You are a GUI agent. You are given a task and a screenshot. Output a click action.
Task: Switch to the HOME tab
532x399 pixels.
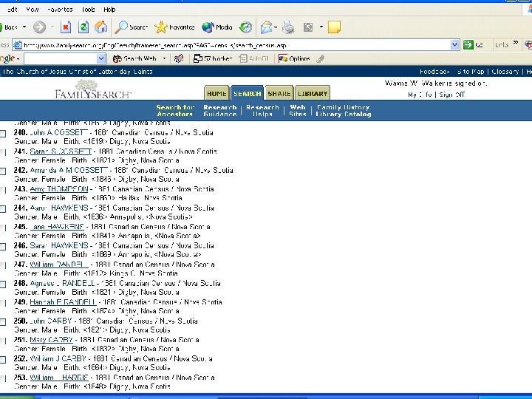point(216,93)
